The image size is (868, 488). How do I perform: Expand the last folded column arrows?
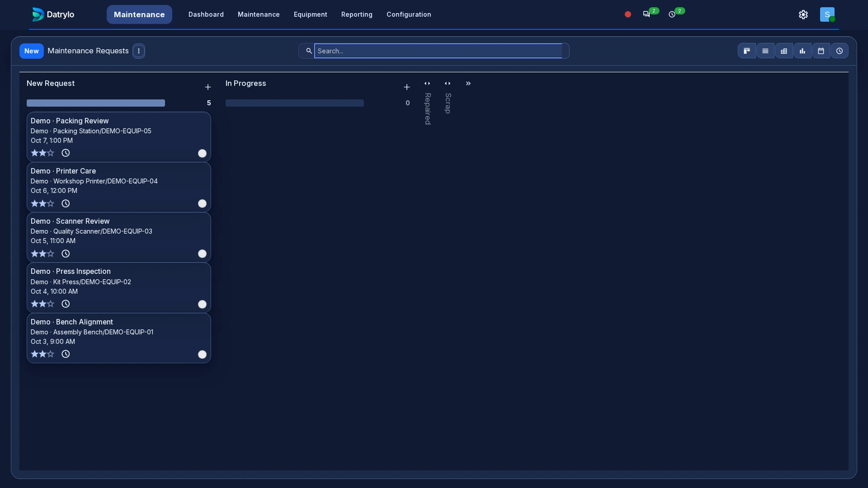click(468, 84)
